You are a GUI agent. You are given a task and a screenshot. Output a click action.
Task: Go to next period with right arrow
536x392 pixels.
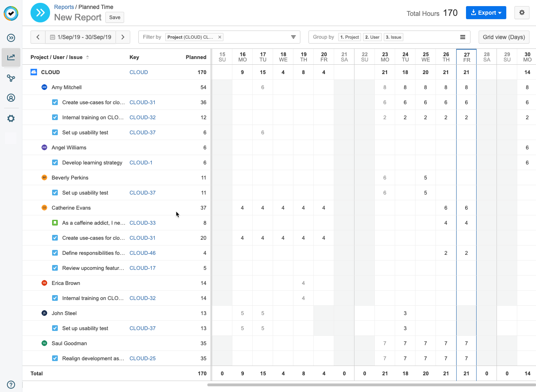[x=123, y=37]
